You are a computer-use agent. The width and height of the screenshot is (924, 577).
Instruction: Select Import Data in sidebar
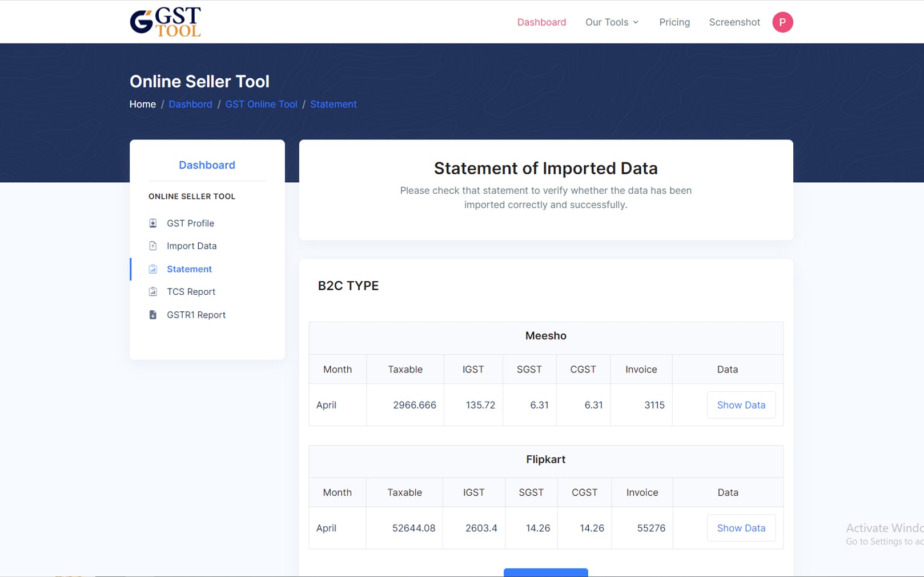pyautogui.click(x=191, y=246)
